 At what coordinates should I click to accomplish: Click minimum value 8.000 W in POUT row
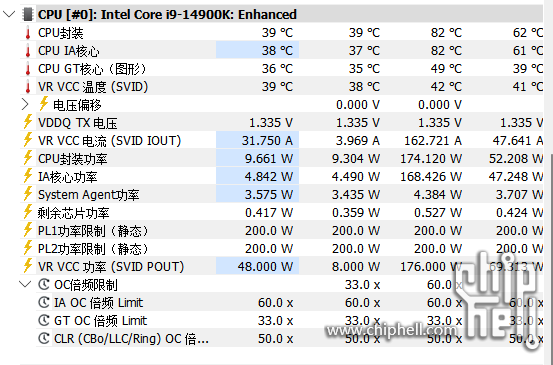(x=356, y=267)
